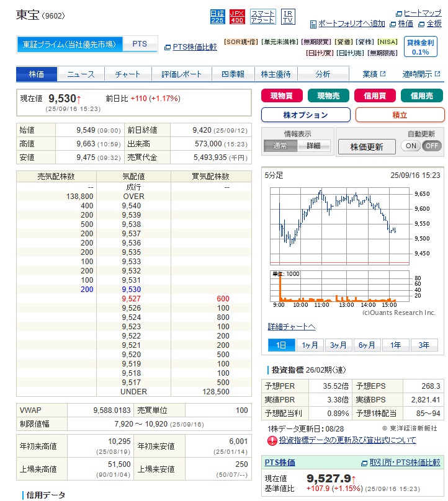The height and width of the screenshot is (501, 448).
Task: Click the red warning icon beside 投資指標データ link
Action: click(272, 441)
